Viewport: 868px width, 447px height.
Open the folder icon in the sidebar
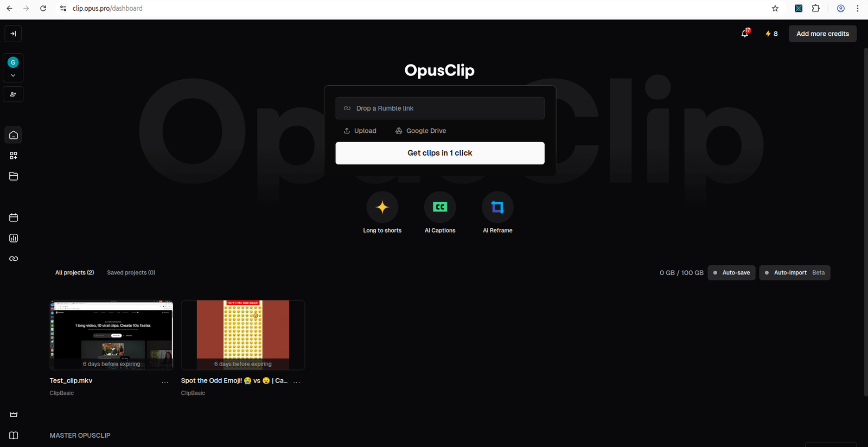[x=14, y=176]
